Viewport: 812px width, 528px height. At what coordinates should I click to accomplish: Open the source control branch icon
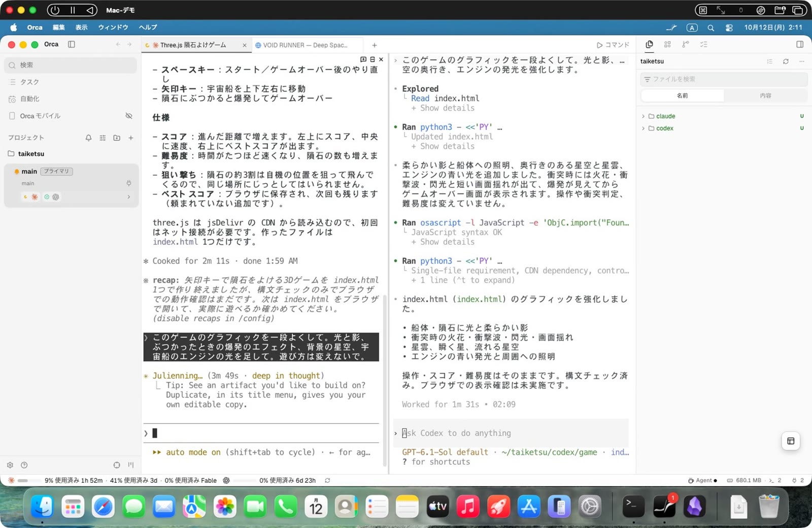(686, 44)
